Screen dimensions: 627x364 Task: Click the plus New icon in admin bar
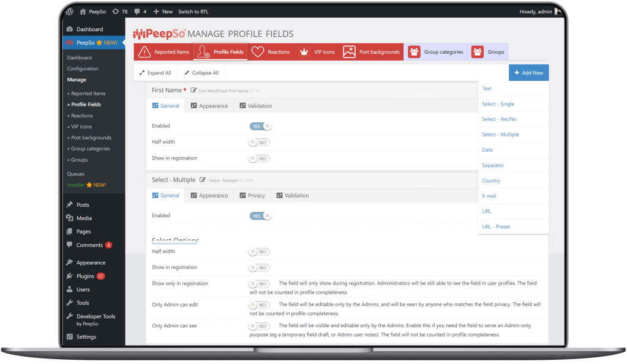tap(156, 12)
